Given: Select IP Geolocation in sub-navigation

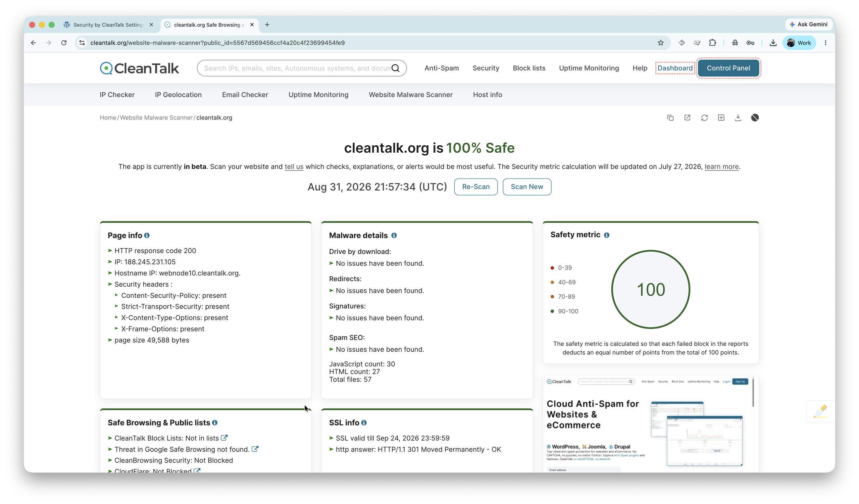Looking at the screenshot, I should [178, 95].
